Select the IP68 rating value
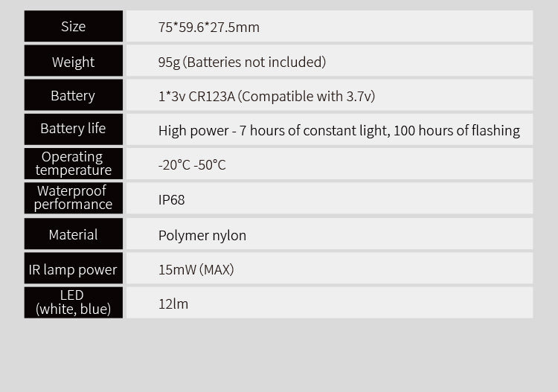The height and width of the screenshot is (392, 558). click(172, 200)
